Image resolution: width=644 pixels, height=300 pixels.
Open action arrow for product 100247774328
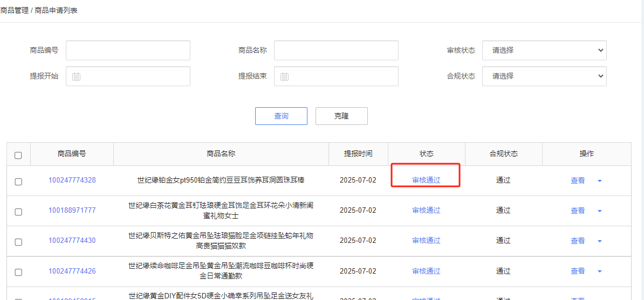599,181
